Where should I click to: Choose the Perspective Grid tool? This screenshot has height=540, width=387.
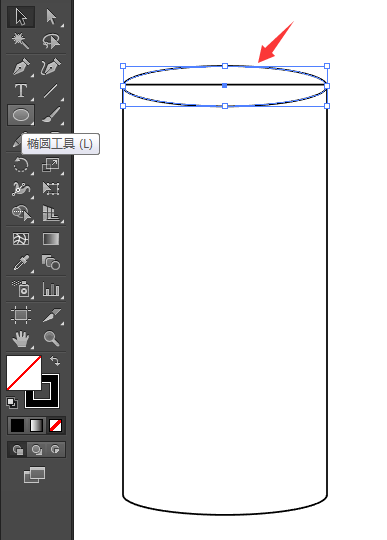click(x=51, y=213)
